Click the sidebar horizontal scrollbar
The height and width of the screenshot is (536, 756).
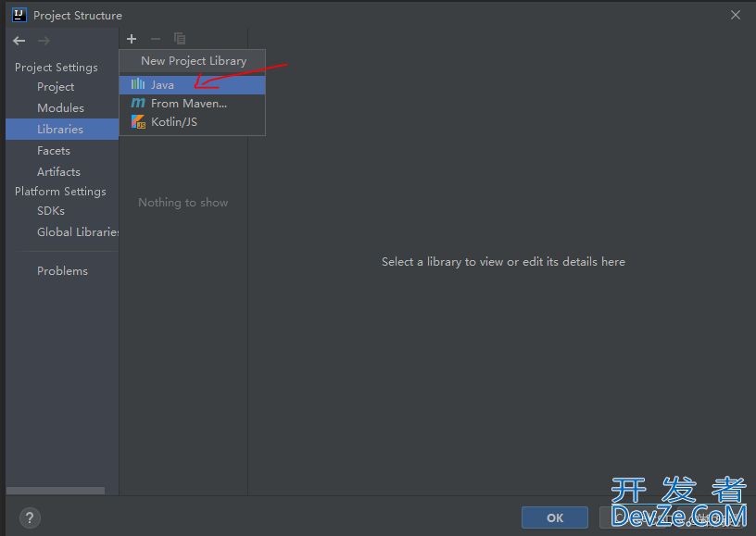(x=56, y=491)
